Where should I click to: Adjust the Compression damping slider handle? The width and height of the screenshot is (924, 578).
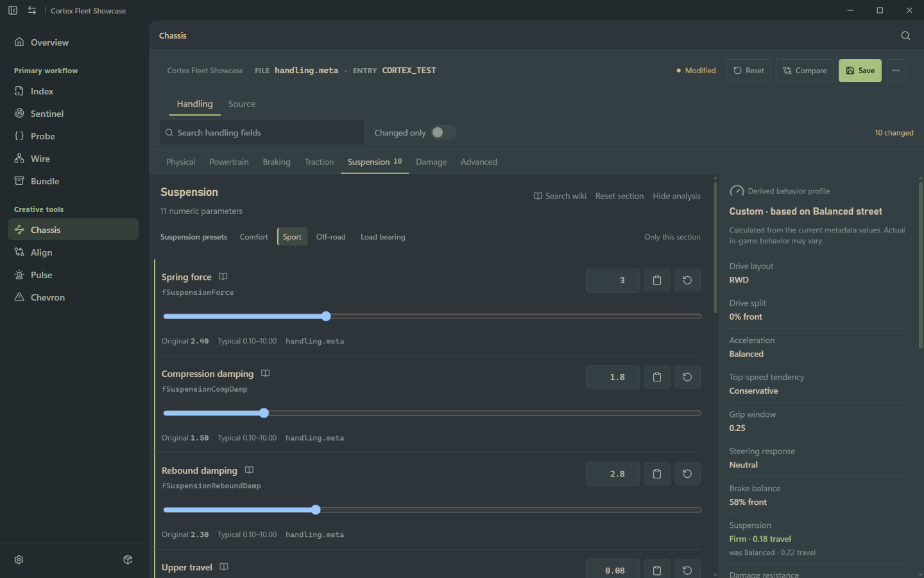click(x=264, y=413)
